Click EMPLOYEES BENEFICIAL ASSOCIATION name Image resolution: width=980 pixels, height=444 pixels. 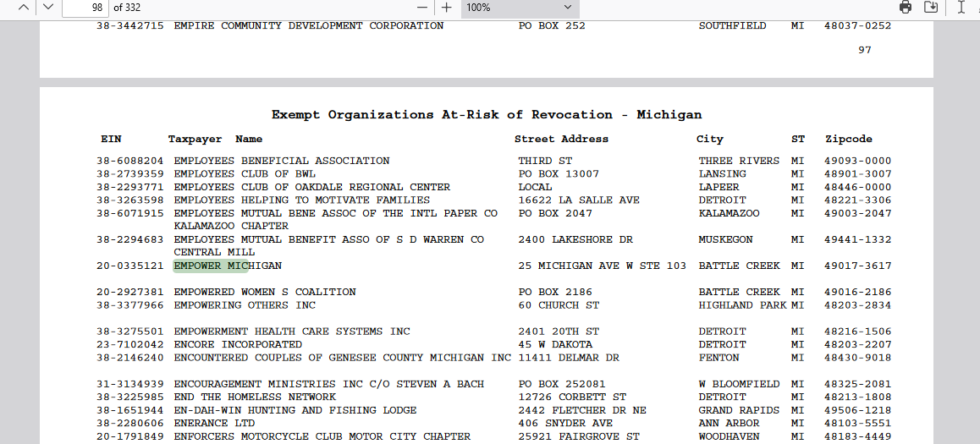coord(281,162)
